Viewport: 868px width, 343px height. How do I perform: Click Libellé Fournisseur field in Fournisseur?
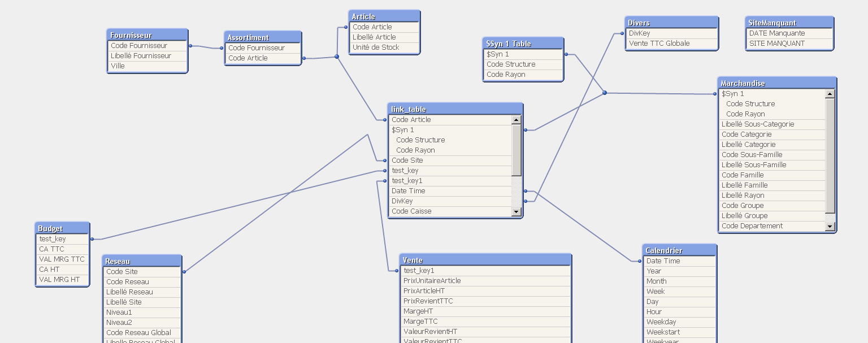tap(147, 56)
